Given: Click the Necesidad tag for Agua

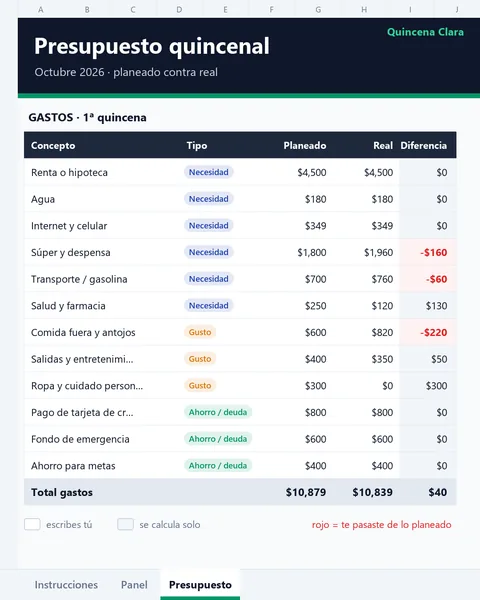Looking at the screenshot, I should (x=209, y=199).
